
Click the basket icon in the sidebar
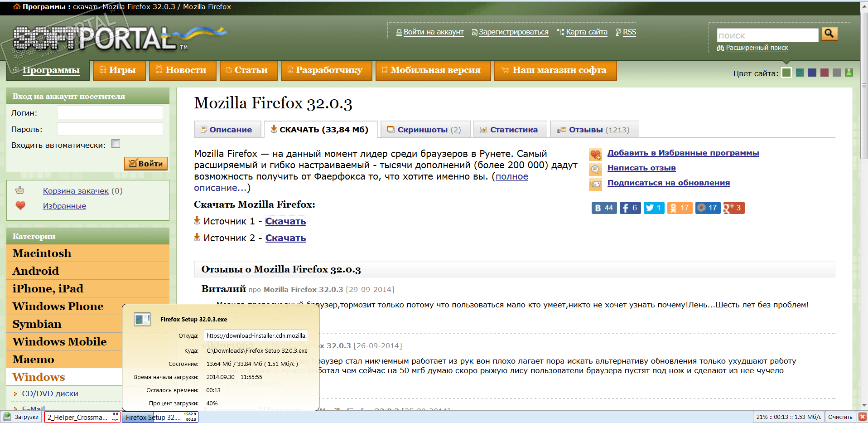20,190
